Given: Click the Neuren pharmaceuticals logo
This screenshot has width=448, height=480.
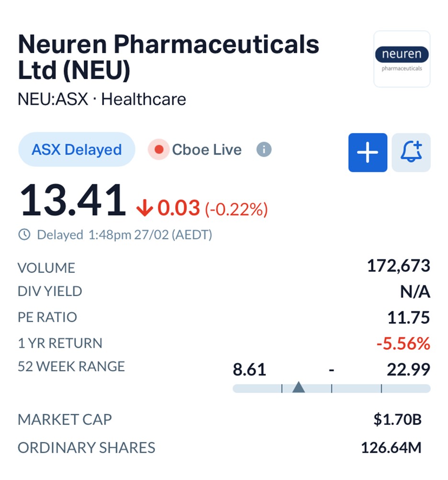Looking at the screenshot, I should (x=402, y=59).
